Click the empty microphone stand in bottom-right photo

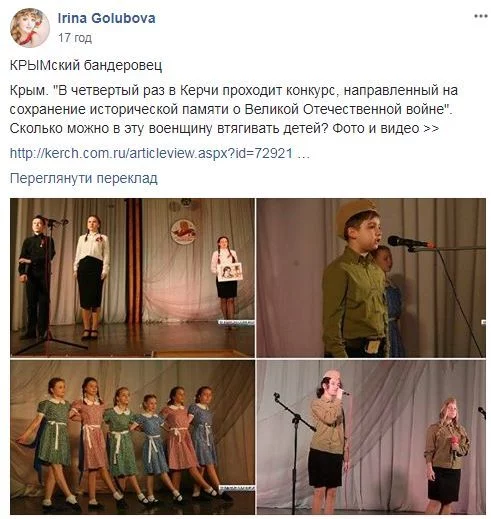pyautogui.click(x=295, y=450)
